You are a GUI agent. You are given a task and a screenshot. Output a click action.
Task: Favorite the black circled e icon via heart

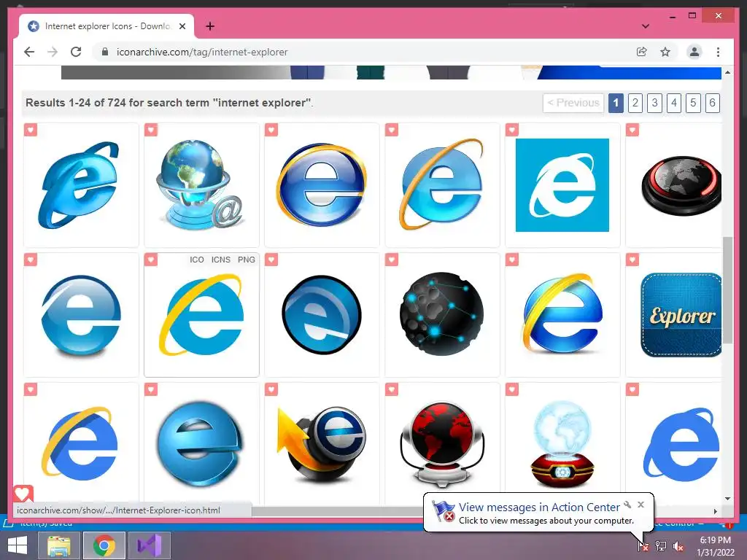(271, 260)
